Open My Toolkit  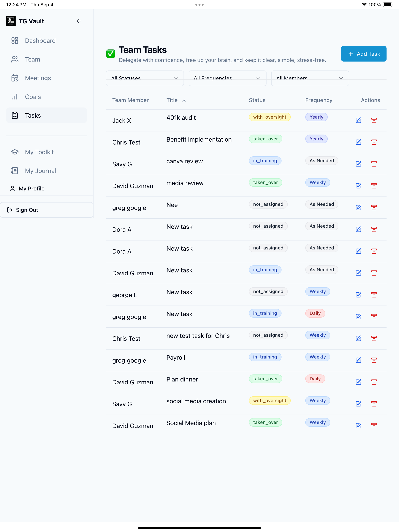[46, 152]
